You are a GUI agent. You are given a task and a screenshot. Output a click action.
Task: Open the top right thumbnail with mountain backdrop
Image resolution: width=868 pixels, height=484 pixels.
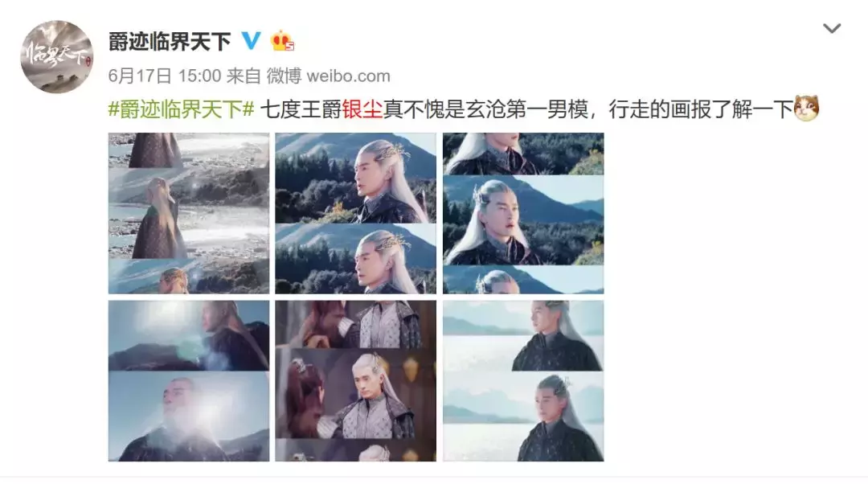[x=523, y=213]
